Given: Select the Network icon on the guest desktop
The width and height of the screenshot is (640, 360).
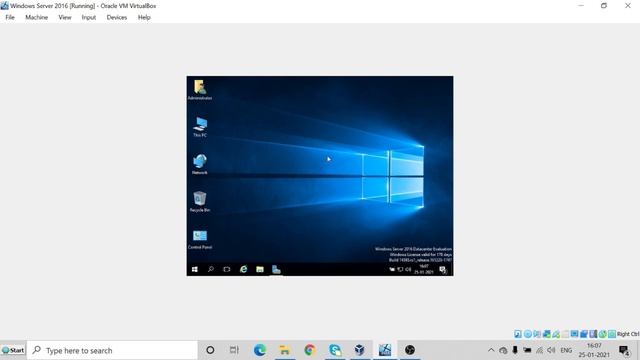Looking at the screenshot, I should (200, 164).
